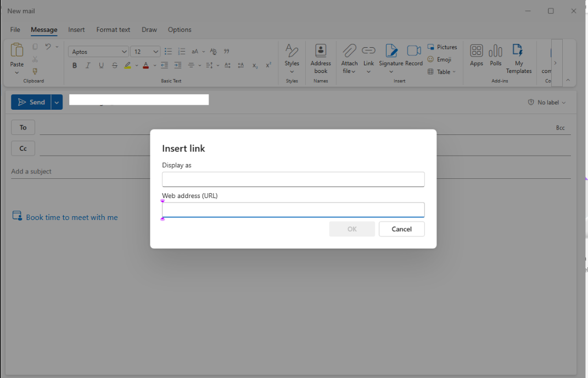
Task: Open the No label sensitivity dropdown
Action: point(547,102)
